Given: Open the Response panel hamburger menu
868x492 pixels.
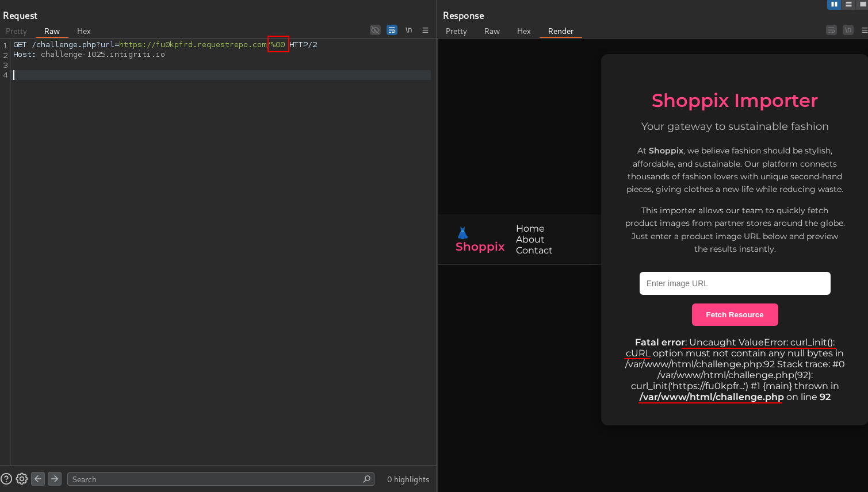Looking at the screenshot, I should [864, 30].
